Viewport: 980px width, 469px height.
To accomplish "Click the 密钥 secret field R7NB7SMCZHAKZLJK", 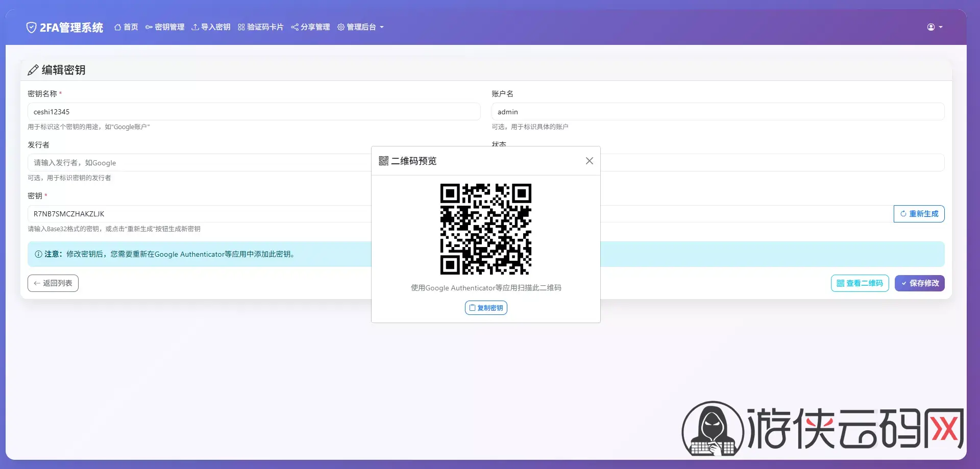I will click(x=199, y=214).
